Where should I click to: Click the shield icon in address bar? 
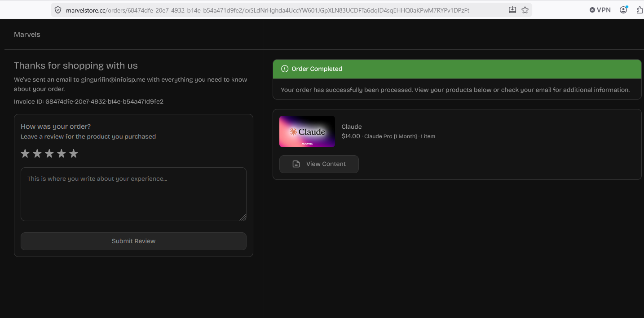tap(57, 10)
